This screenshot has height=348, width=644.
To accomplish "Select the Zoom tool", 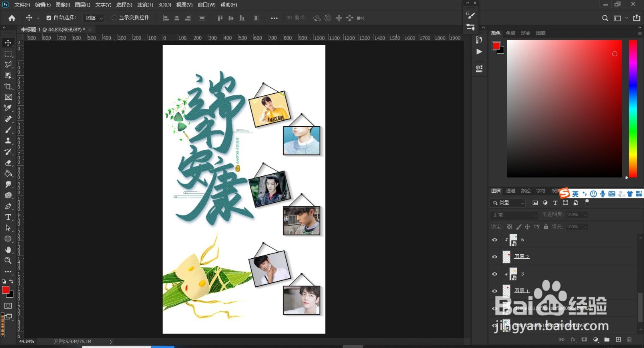I will pos(8,260).
